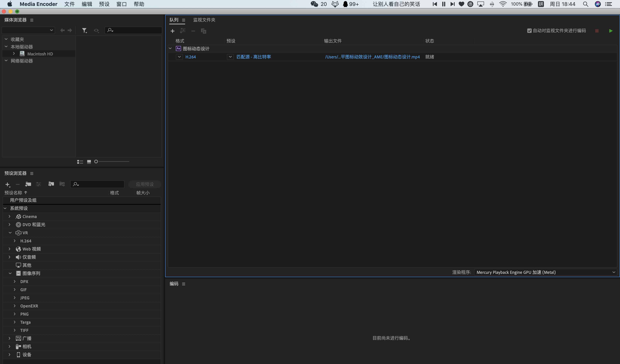
Task: Open the 帮助 menu
Action: pyautogui.click(x=139, y=4)
